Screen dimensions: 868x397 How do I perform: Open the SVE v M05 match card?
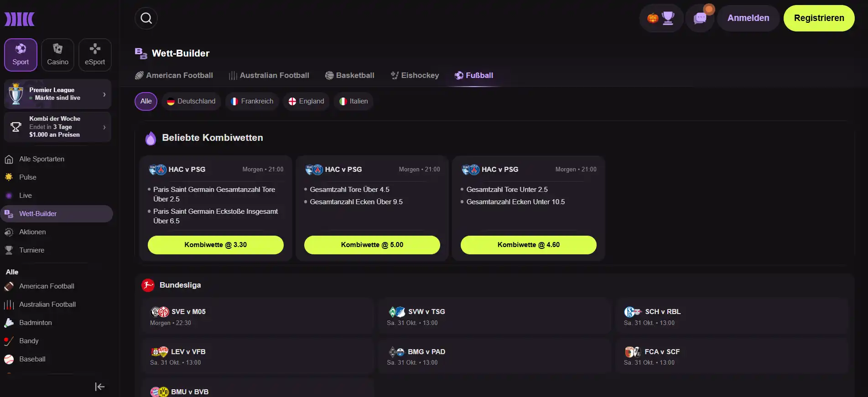(x=258, y=317)
